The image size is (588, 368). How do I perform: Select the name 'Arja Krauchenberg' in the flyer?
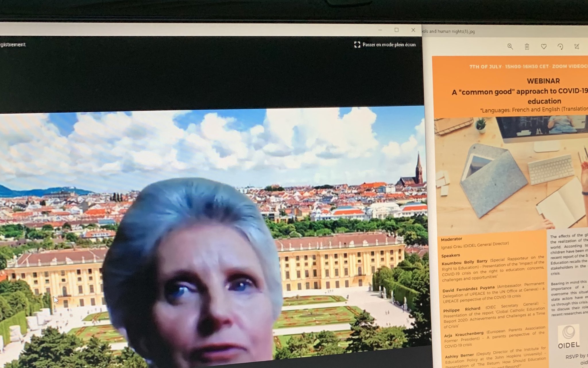(x=464, y=334)
